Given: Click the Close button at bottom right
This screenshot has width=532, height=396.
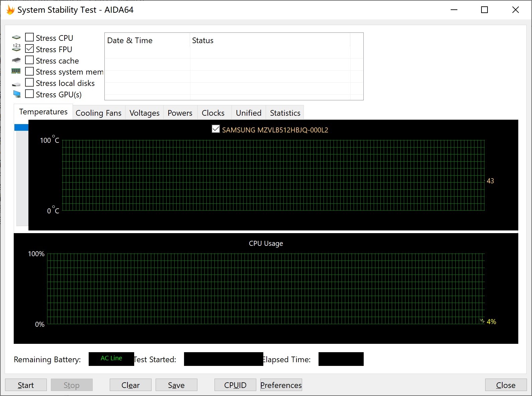Looking at the screenshot, I should pyautogui.click(x=506, y=385).
